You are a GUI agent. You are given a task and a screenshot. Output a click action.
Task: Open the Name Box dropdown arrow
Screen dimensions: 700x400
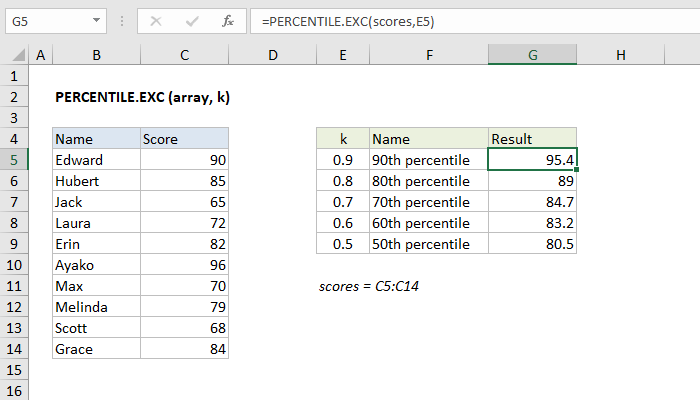point(96,21)
